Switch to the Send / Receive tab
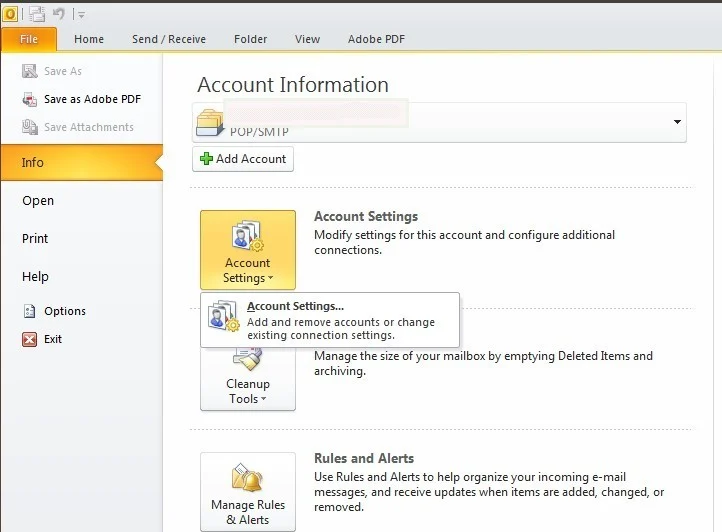The image size is (722, 532). pos(169,39)
